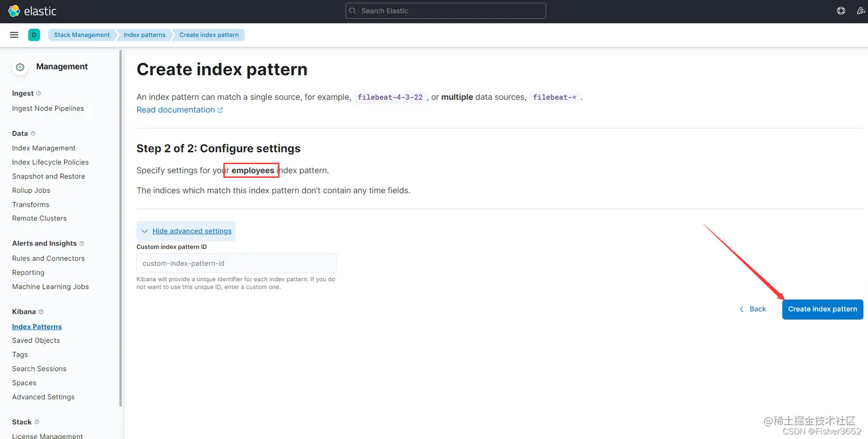
Task: Click the sidebar scrollbar
Action: [121, 228]
